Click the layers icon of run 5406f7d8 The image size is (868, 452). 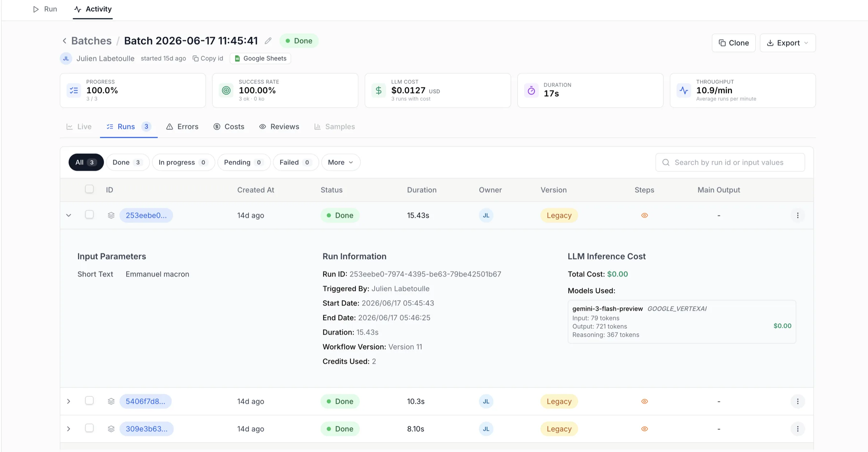pos(111,401)
